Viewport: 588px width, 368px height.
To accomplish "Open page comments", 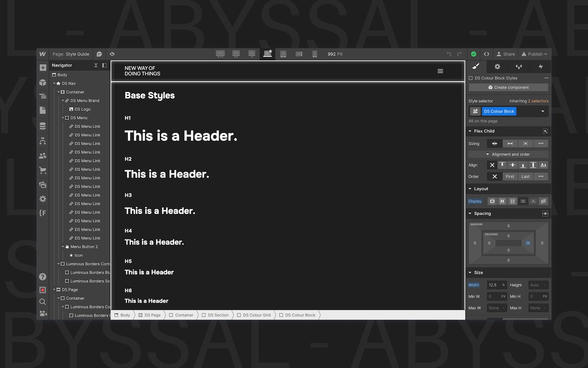I will coord(99,54).
